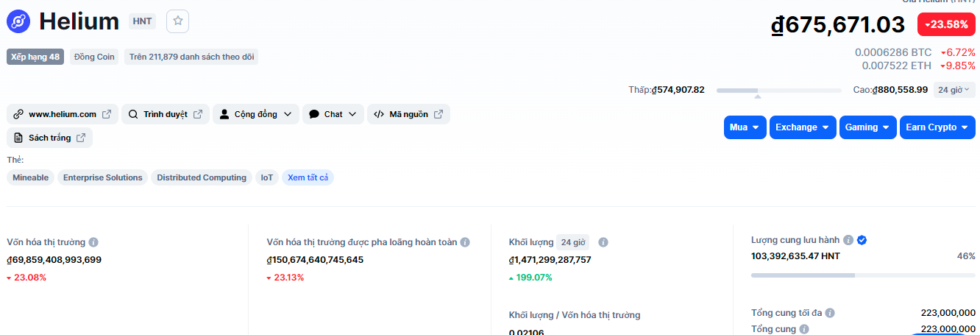Screen dimensions: 980x335
Task: Click the low price ₫574,907.82
Action: (x=678, y=90)
